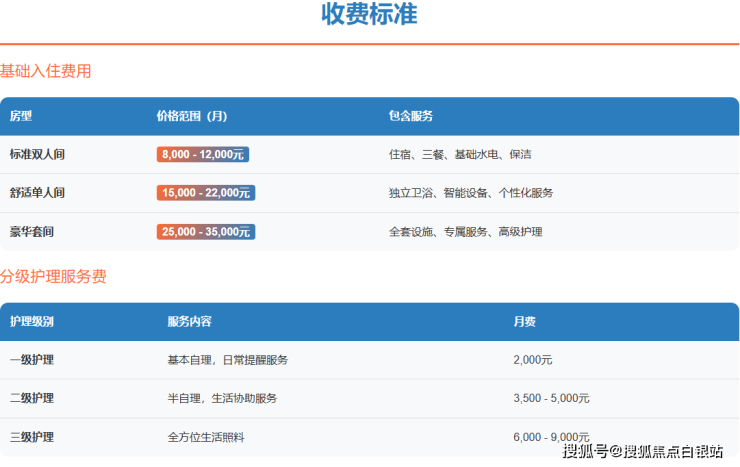
Task: Click the 月费 column header
Action: 524,322
